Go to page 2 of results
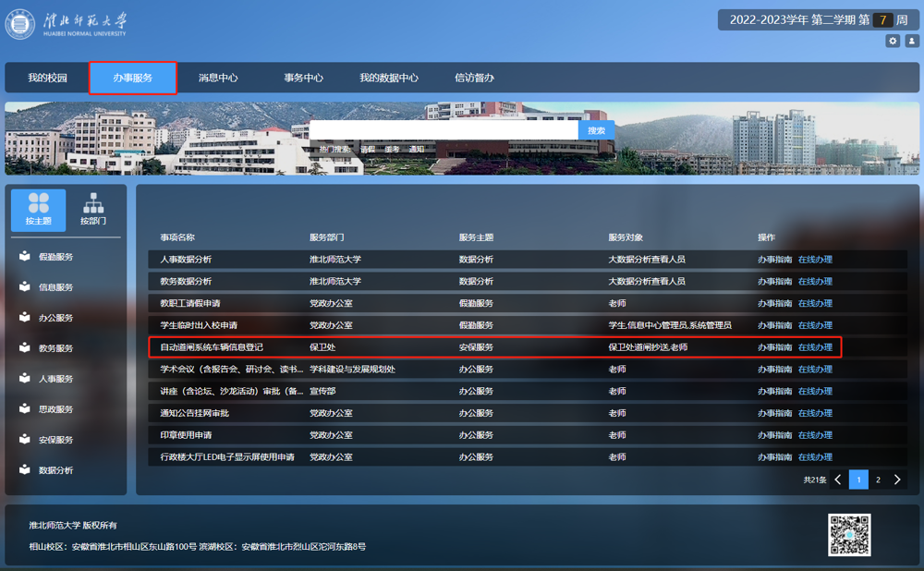924x571 pixels. 878,480
